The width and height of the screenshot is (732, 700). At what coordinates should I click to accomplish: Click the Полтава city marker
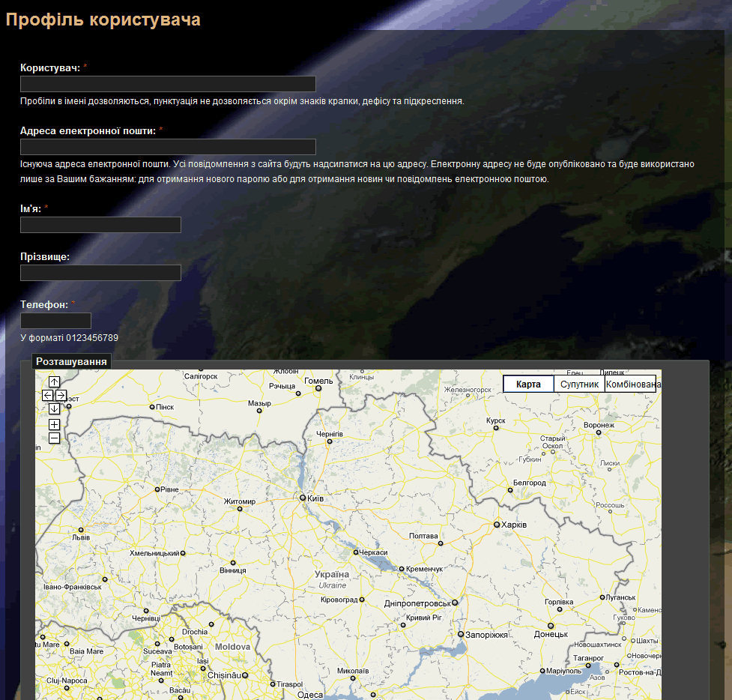tap(441, 543)
